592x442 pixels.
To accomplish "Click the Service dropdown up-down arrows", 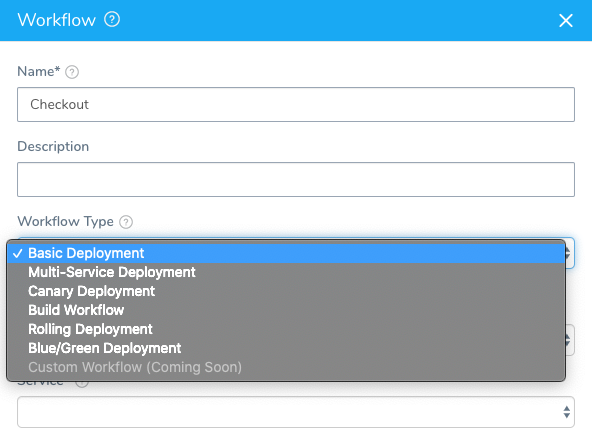I will [566, 412].
